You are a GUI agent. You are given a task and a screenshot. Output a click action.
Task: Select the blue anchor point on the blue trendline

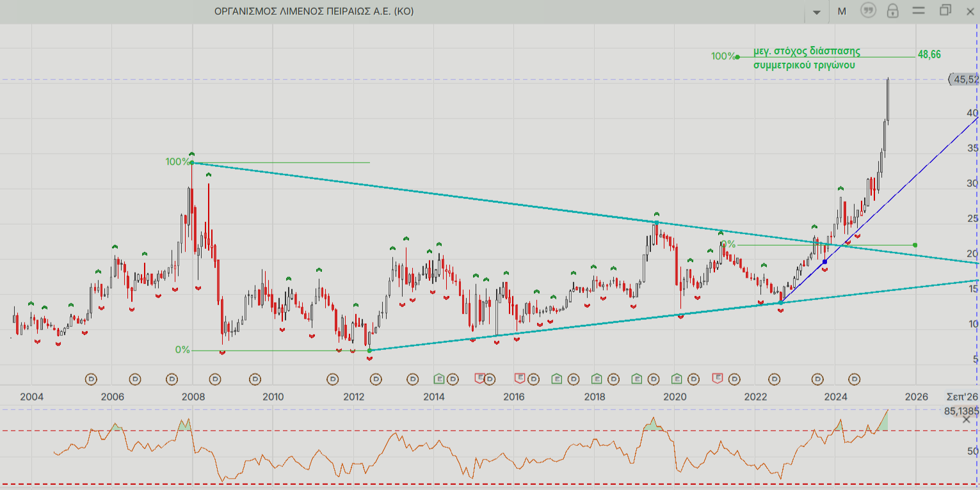pos(824,261)
